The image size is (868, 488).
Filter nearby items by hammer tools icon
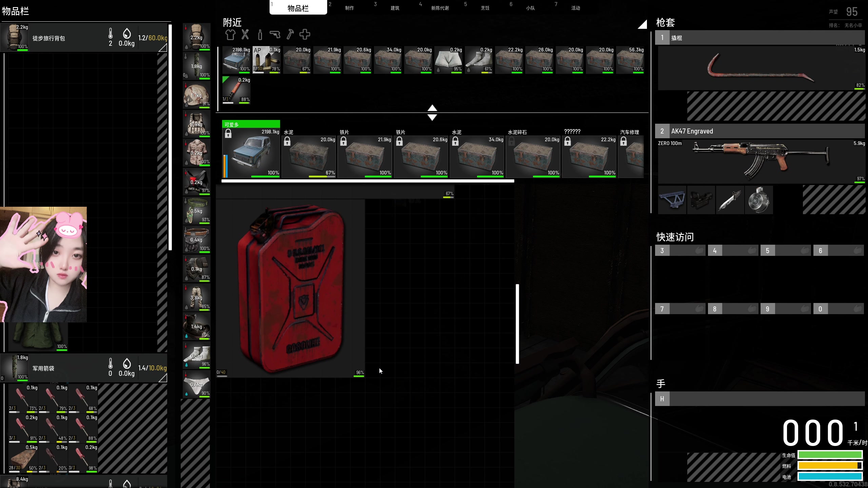tap(290, 35)
